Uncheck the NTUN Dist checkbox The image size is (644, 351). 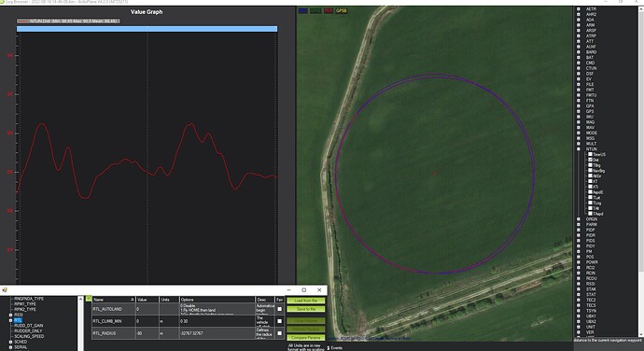pyautogui.click(x=590, y=160)
